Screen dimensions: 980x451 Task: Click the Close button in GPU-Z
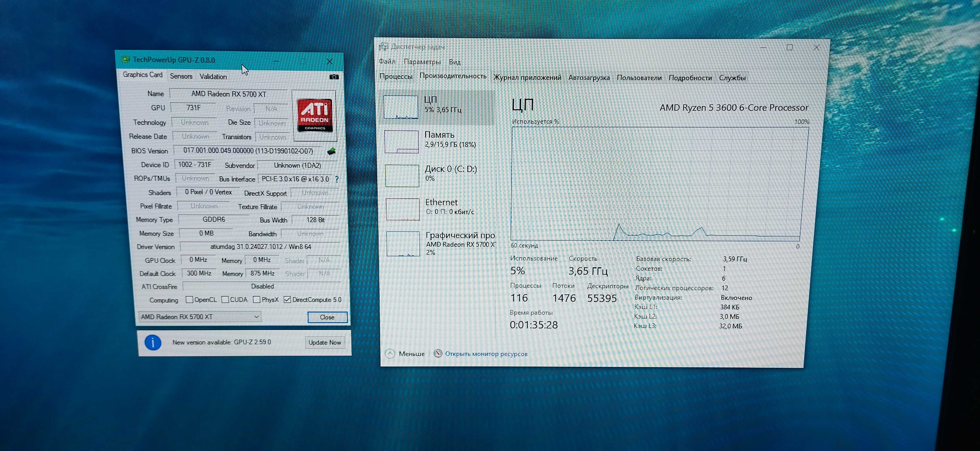327,317
